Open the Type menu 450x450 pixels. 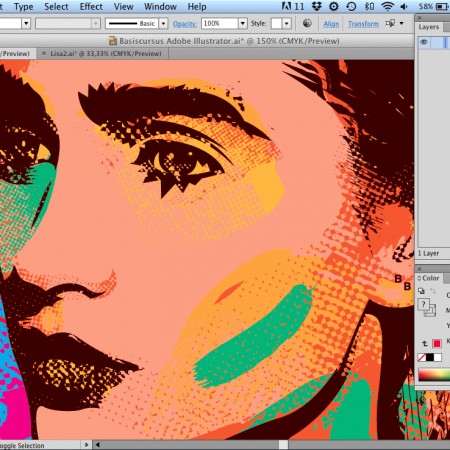[x=23, y=7]
